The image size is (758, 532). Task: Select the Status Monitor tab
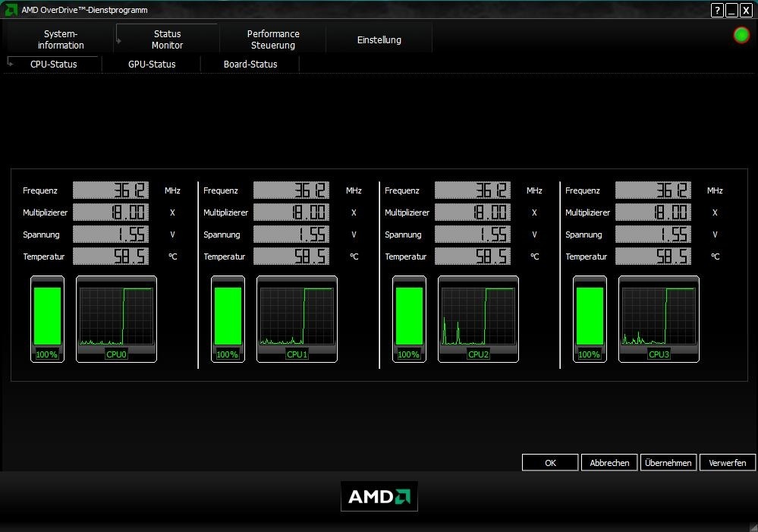click(167, 39)
